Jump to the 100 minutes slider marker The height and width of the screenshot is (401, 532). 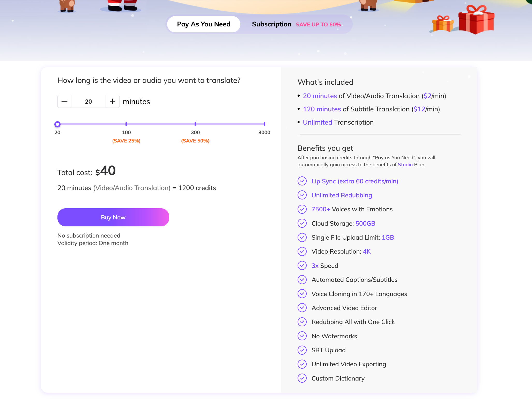tap(126, 124)
